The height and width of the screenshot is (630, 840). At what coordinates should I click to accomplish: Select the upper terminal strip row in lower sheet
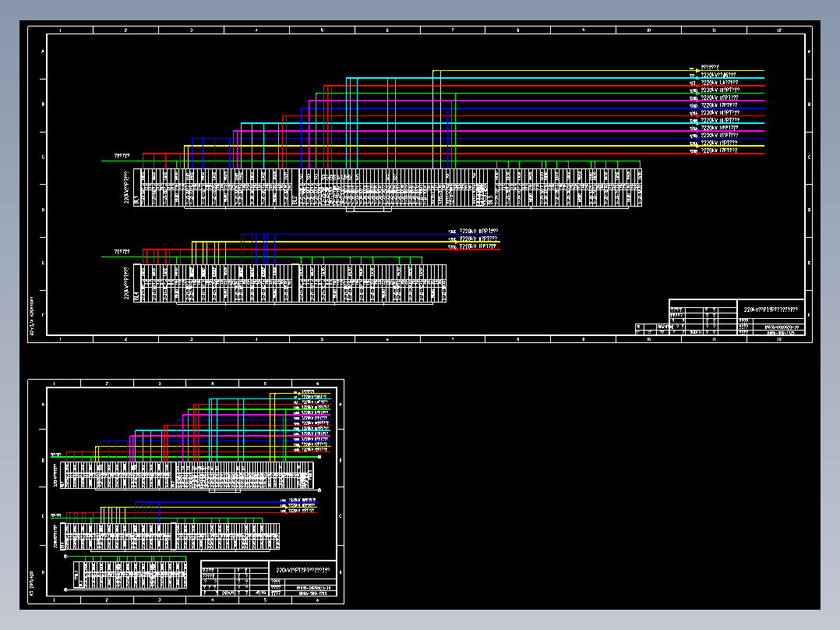click(187, 475)
